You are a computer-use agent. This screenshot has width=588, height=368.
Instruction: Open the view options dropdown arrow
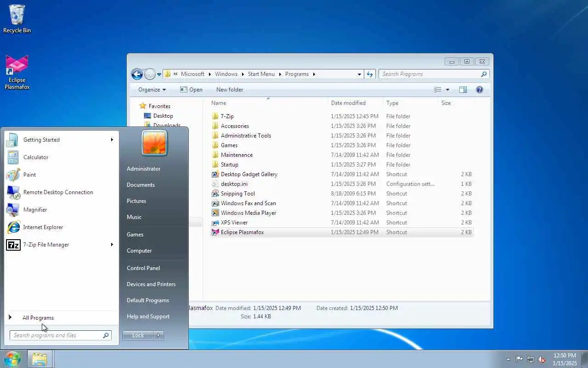point(447,90)
